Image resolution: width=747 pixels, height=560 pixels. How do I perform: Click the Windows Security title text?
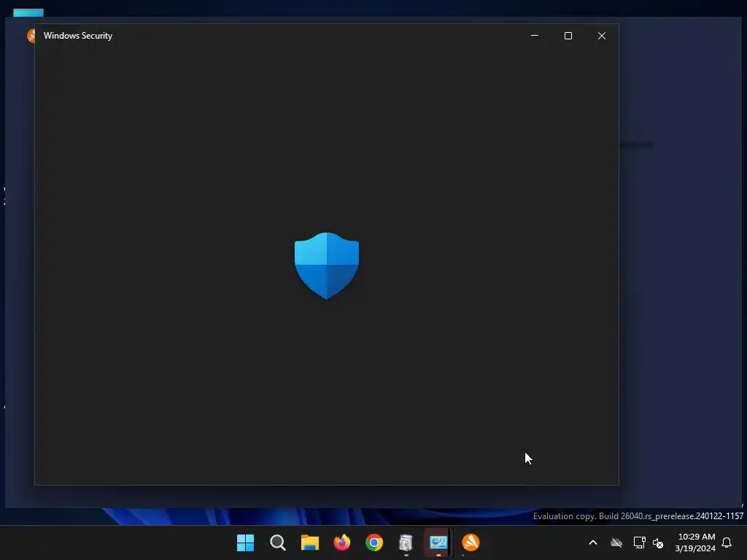click(78, 36)
